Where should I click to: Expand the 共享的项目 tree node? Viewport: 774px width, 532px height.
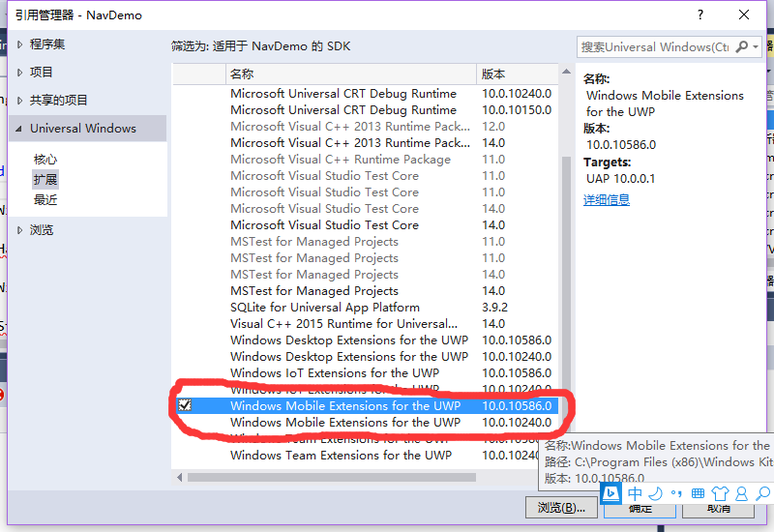click(x=19, y=101)
